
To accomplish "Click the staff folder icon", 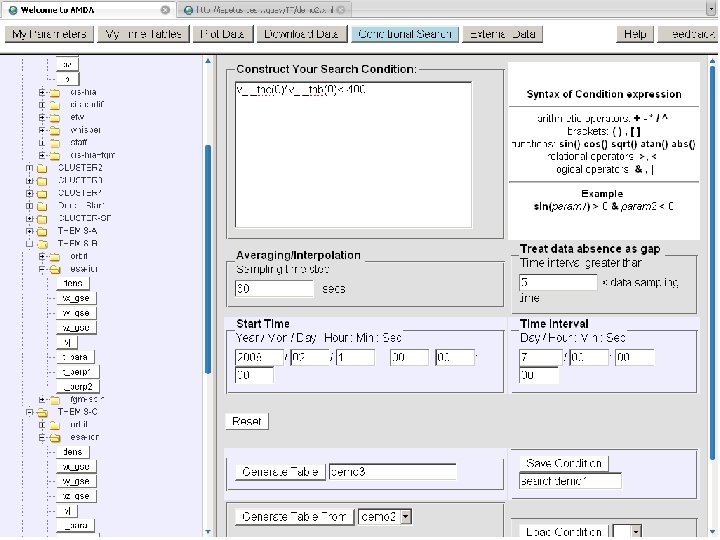I will [55, 143].
